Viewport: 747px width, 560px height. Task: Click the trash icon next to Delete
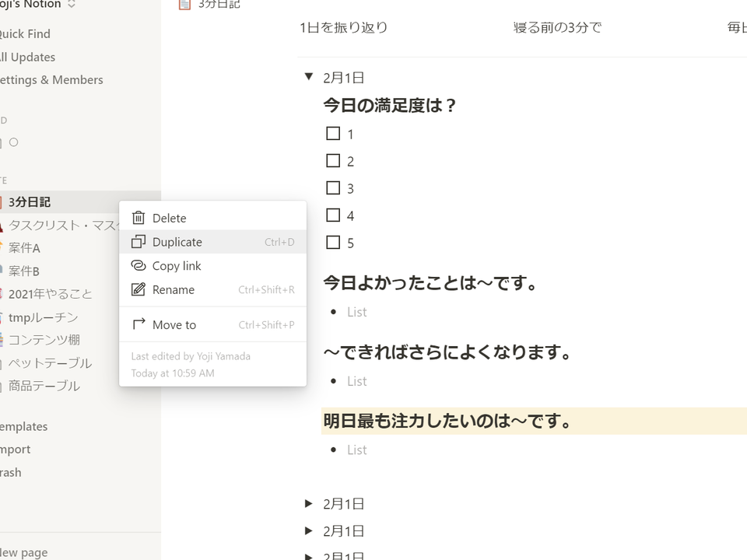tap(139, 218)
